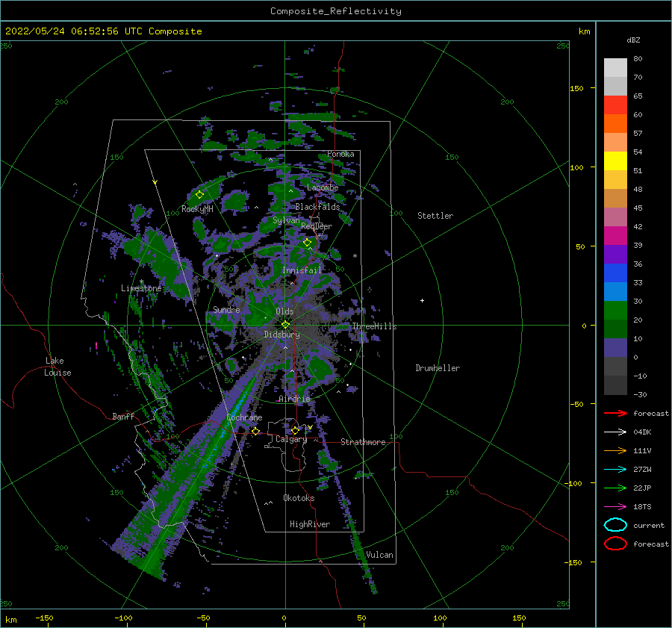Click the Calgary city label
Screen dimensions: 672x628
(x=291, y=439)
